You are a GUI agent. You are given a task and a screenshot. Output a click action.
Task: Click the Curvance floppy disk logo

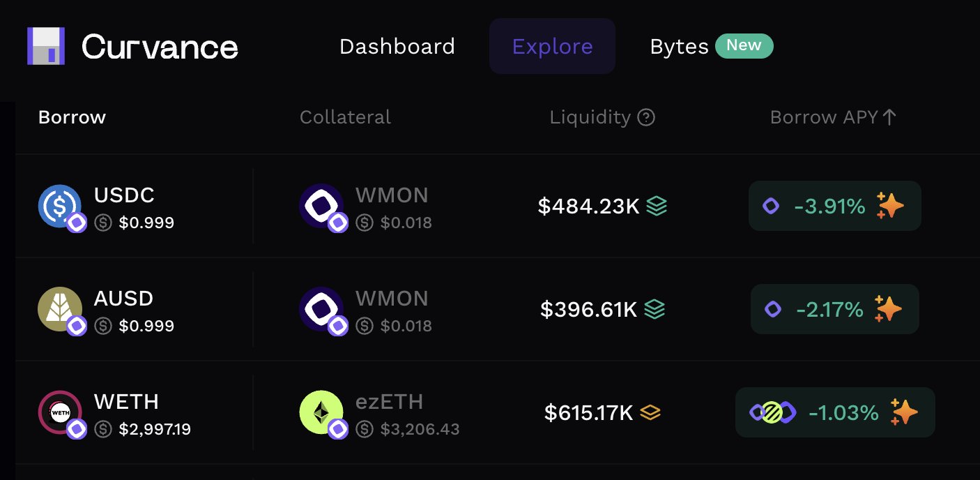click(x=46, y=46)
